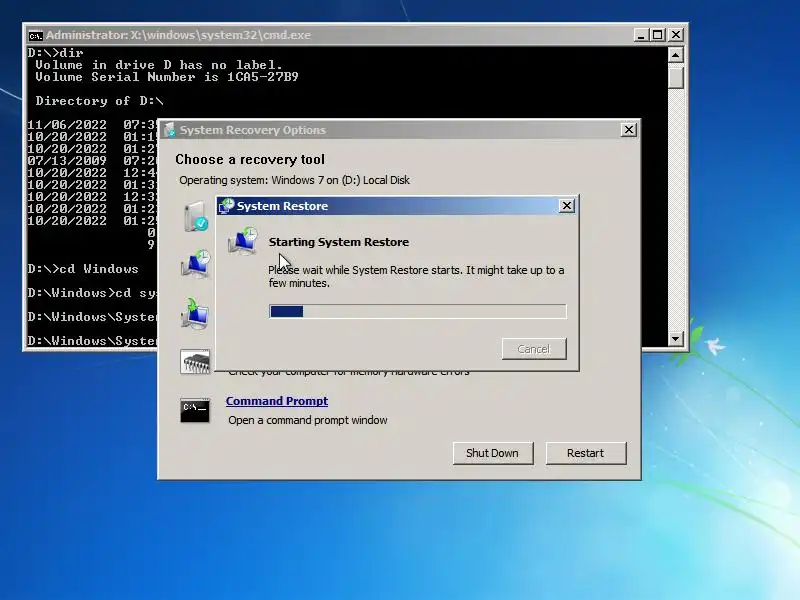The image size is (800, 600).
Task: Click the Startup Repair icon in recovery options
Action: tap(196, 217)
